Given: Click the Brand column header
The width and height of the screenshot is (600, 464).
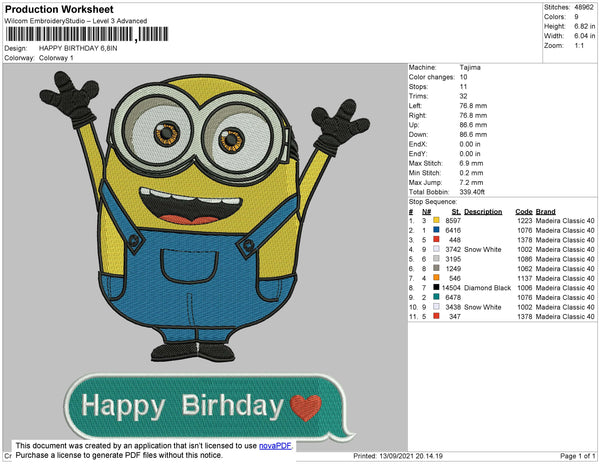Looking at the screenshot, I should click(544, 212).
